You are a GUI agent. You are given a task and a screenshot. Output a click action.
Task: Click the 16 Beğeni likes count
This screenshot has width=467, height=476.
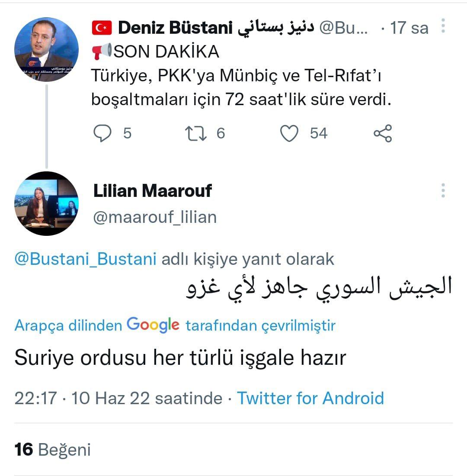pos(51,450)
